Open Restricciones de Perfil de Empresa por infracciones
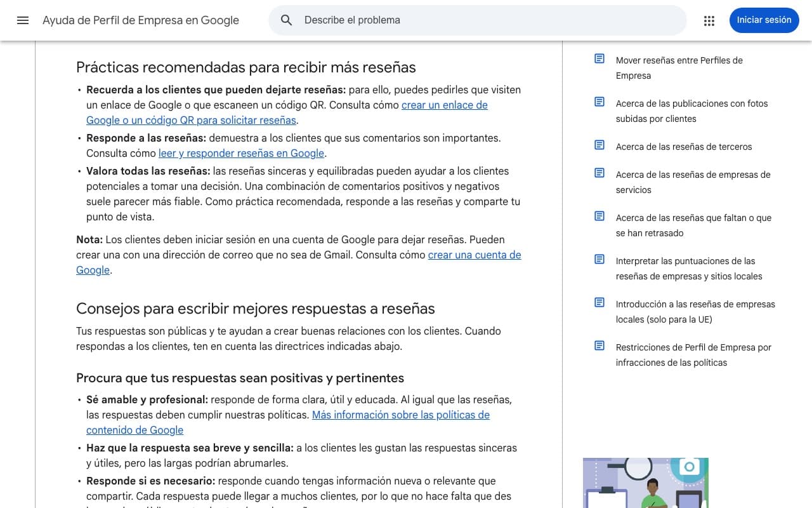Screen dimensions: 812x508 (x=693, y=355)
